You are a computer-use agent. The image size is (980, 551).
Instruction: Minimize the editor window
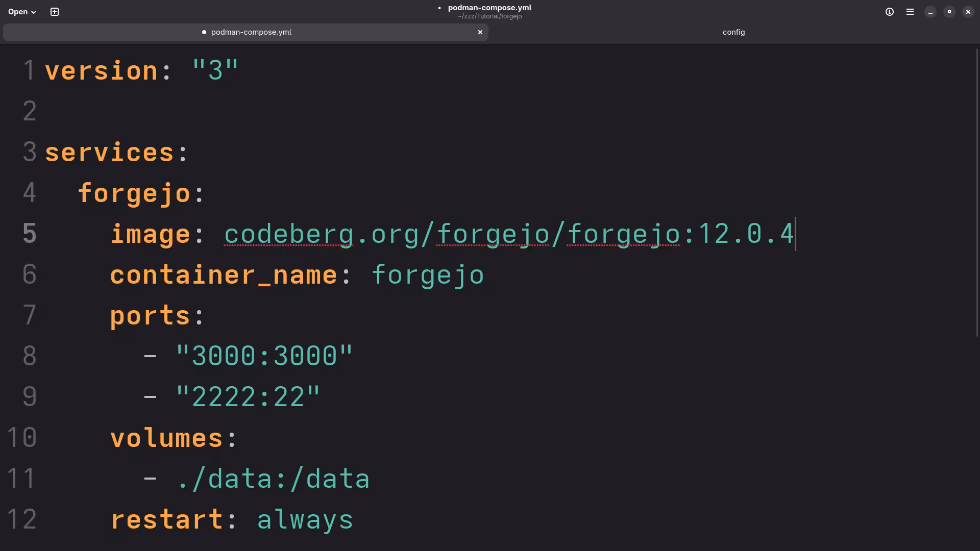coord(930,12)
